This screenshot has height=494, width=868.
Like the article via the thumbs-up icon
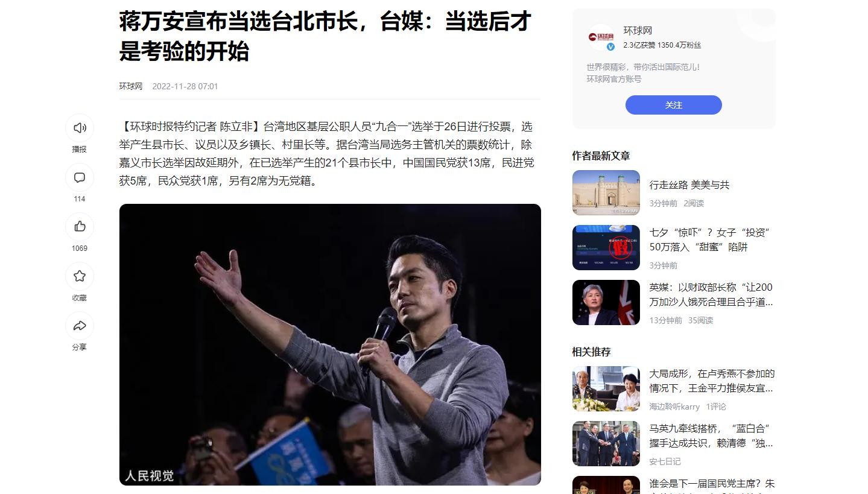80,227
